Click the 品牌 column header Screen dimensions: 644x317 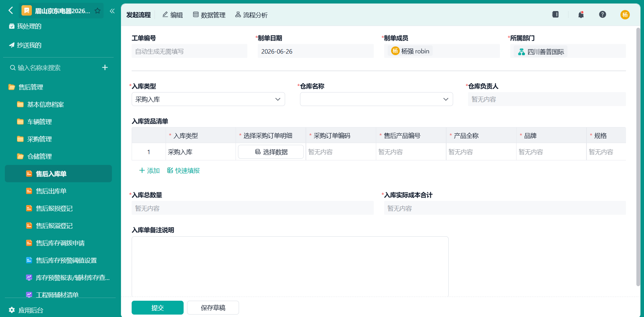click(552, 135)
